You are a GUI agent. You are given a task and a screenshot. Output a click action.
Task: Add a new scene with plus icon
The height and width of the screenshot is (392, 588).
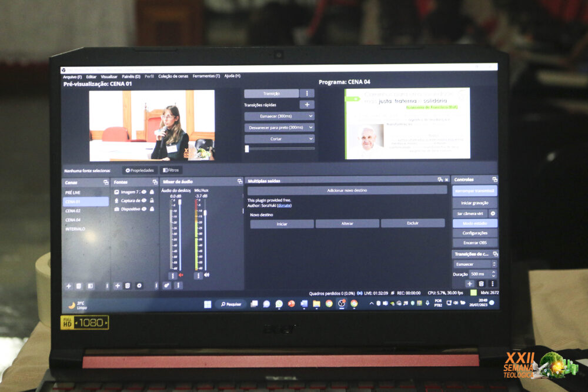point(68,286)
